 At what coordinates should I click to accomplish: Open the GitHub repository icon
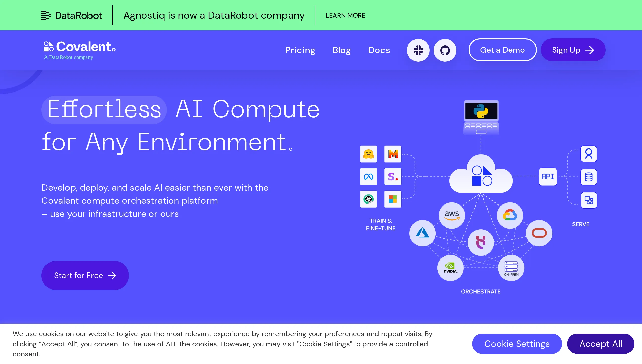445,50
